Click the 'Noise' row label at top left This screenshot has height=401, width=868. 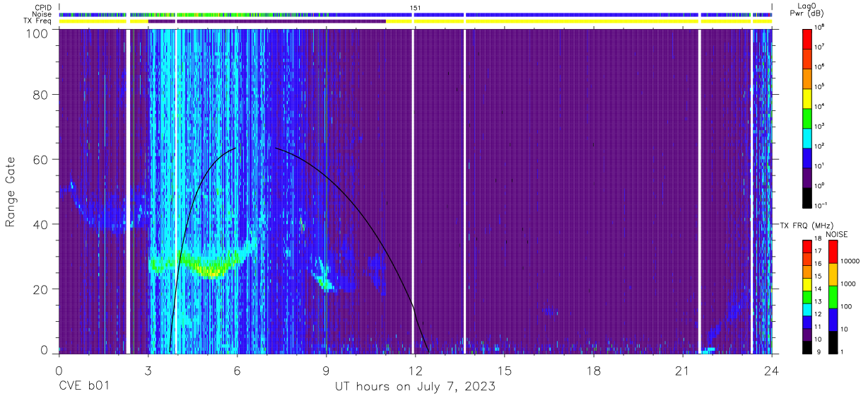[x=42, y=14]
